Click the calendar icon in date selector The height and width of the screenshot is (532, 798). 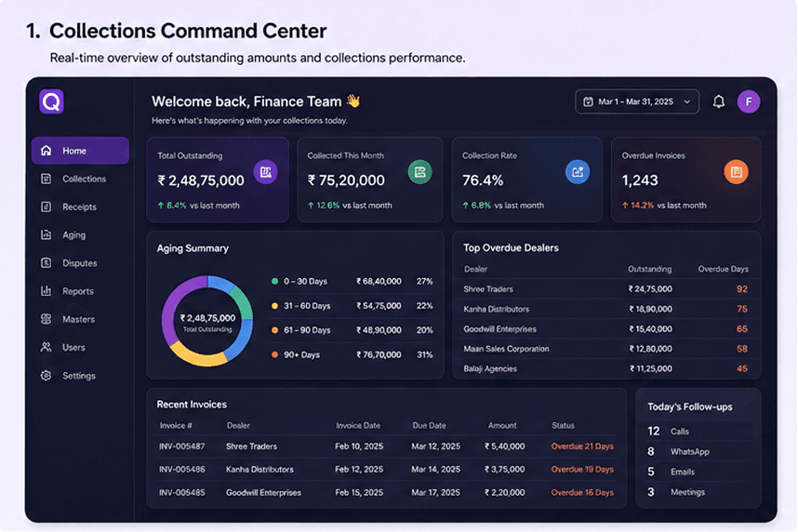click(x=588, y=101)
